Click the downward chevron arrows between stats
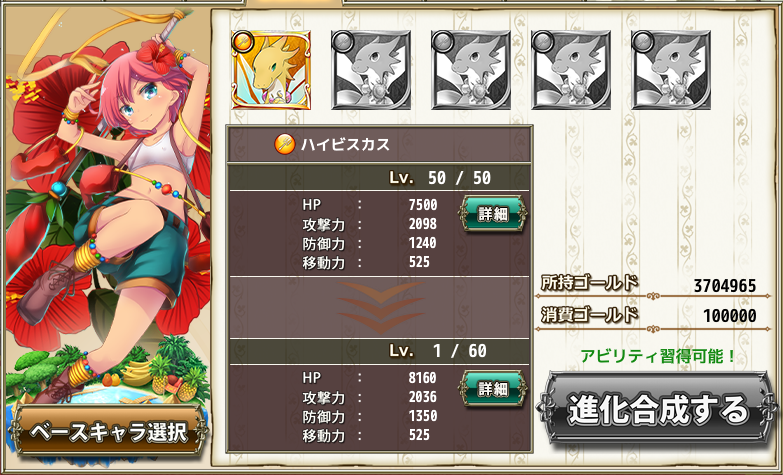 coord(380,307)
